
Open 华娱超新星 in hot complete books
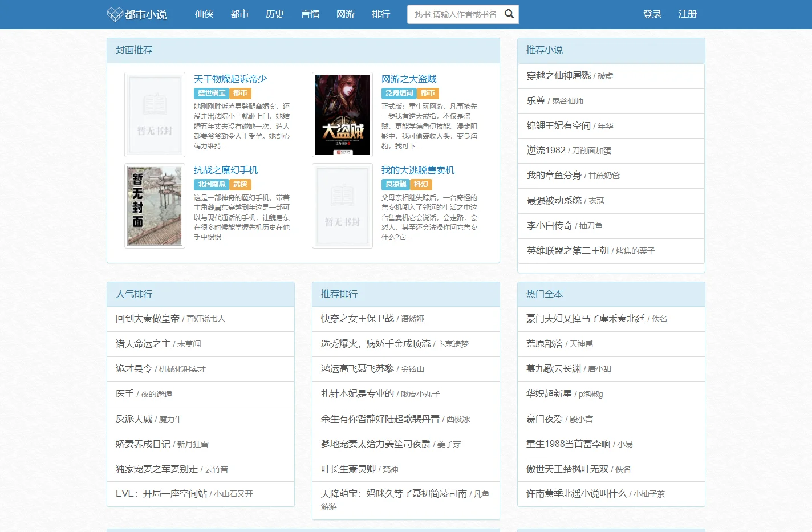coord(549,394)
